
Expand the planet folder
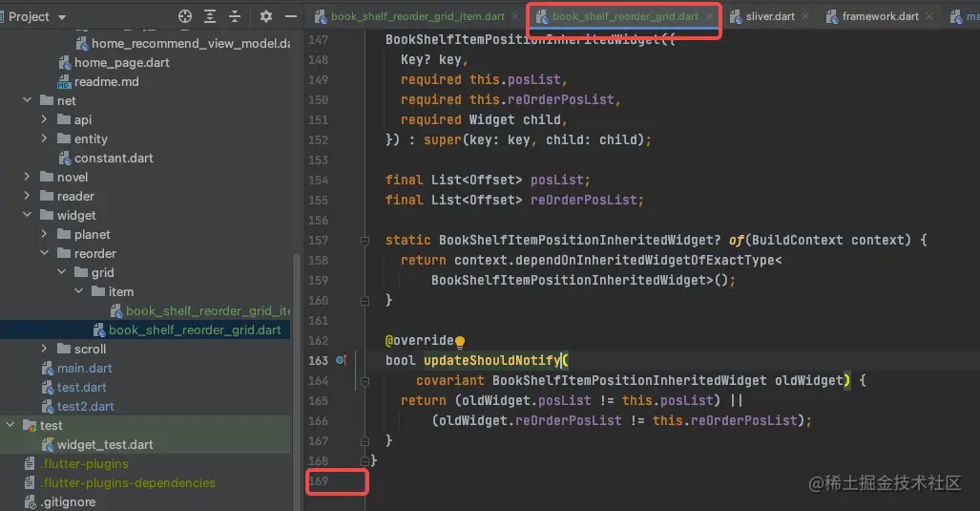coord(44,234)
